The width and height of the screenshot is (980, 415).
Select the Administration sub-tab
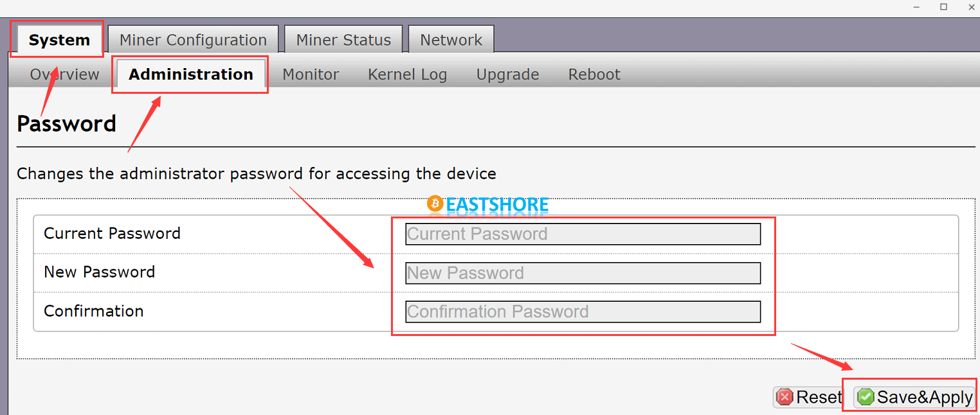tap(191, 75)
